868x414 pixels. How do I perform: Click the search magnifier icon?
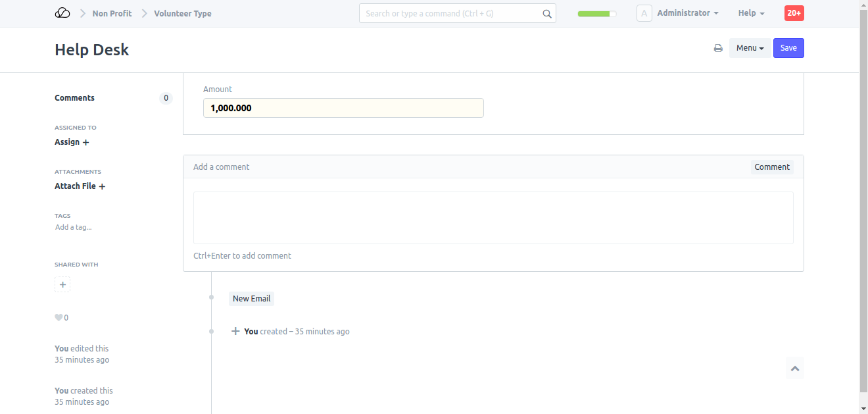pyautogui.click(x=547, y=14)
